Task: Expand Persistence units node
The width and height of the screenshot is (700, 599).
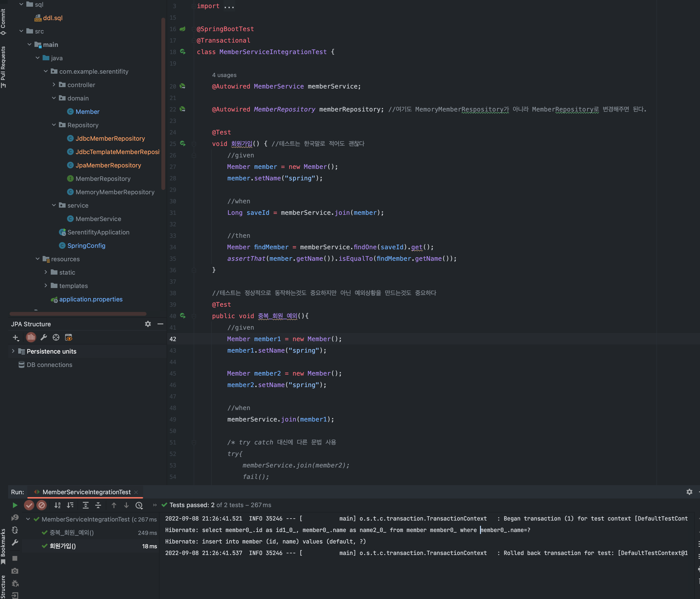Action: tap(13, 351)
